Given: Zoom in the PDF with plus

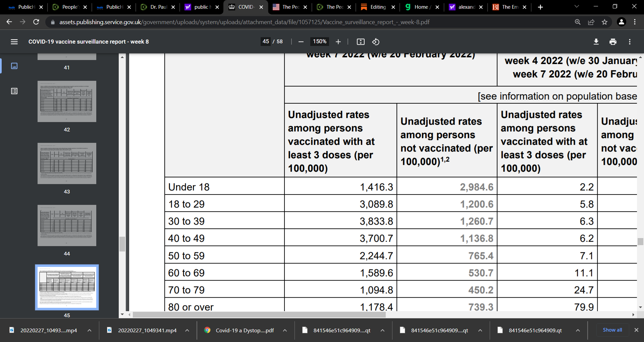Looking at the screenshot, I should (338, 42).
